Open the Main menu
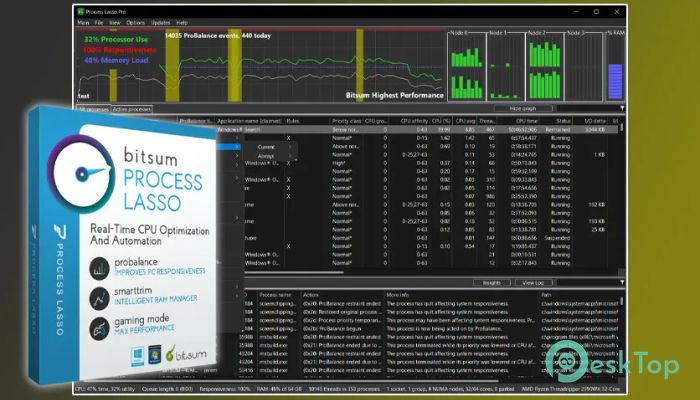Viewport: 700px width, 400px height. point(83,22)
